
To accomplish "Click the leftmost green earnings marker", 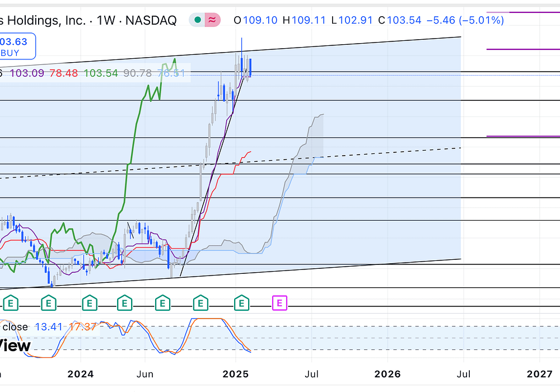I will [x=11, y=304].
